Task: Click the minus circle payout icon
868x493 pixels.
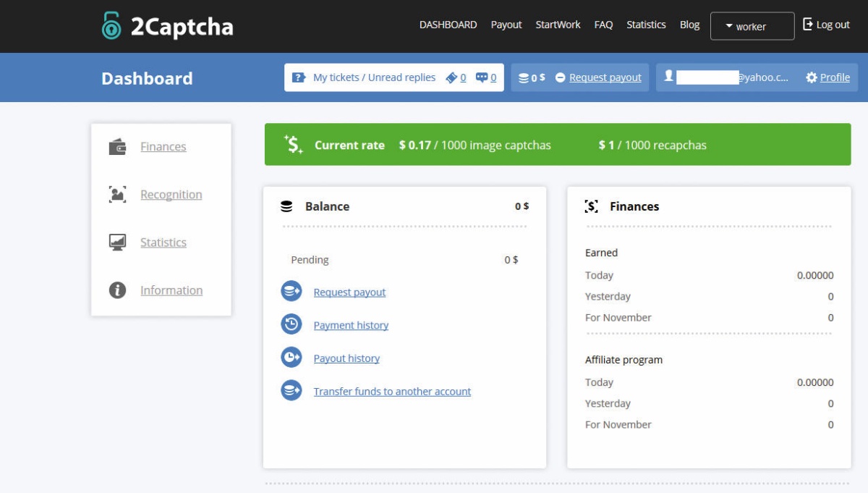Action: (x=560, y=77)
